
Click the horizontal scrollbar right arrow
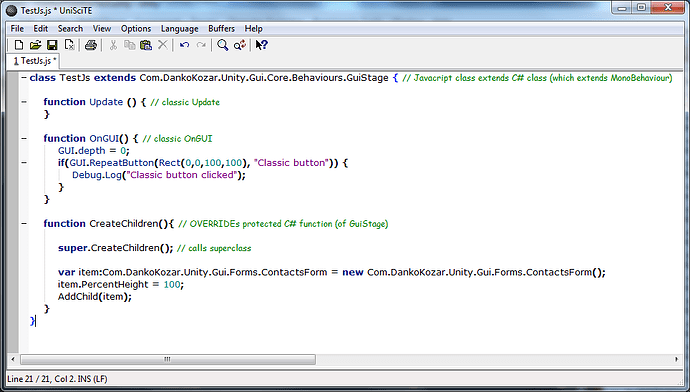676,359
